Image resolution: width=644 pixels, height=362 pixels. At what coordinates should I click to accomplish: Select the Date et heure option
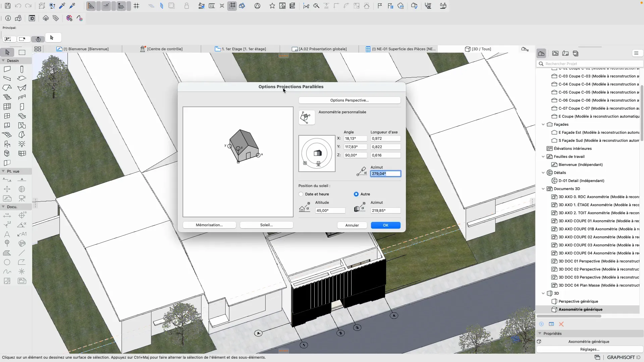pyautogui.click(x=301, y=194)
